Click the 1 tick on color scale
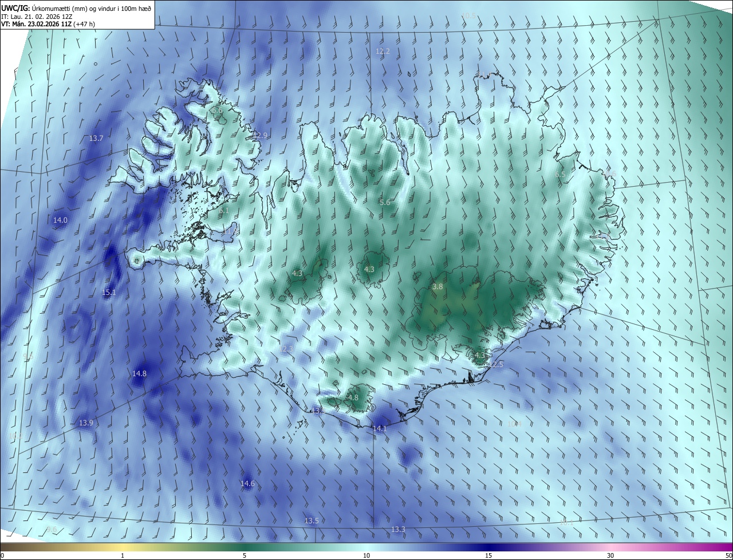 [123, 555]
